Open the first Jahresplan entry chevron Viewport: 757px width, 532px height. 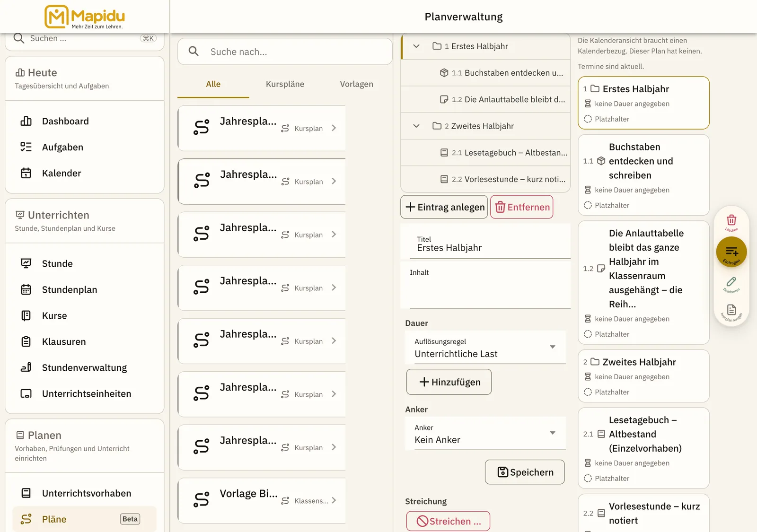(x=334, y=128)
